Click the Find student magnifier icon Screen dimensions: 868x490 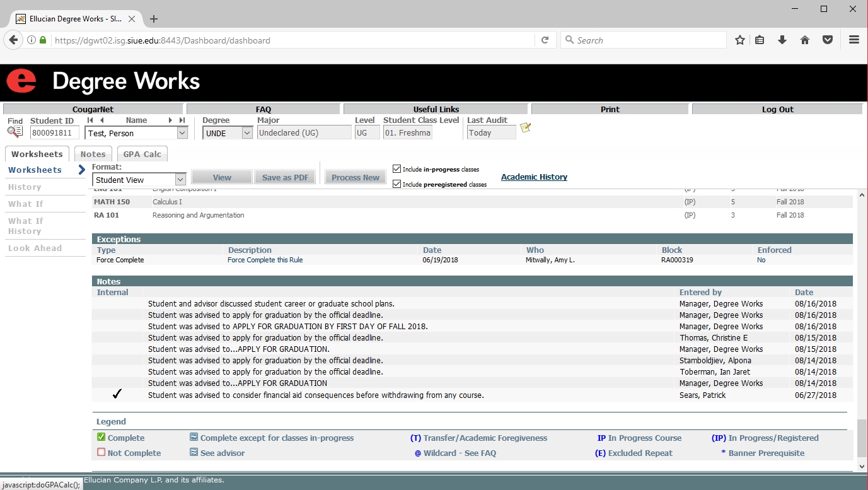click(15, 132)
